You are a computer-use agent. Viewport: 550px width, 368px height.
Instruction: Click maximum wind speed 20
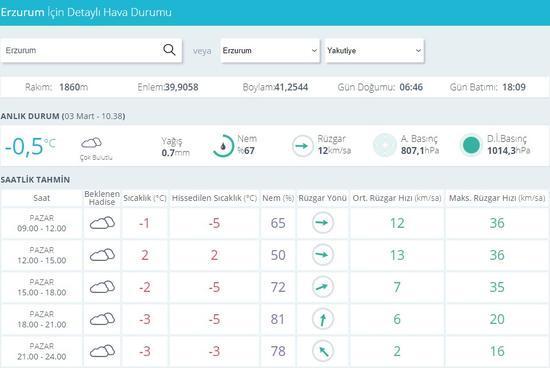(497, 319)
